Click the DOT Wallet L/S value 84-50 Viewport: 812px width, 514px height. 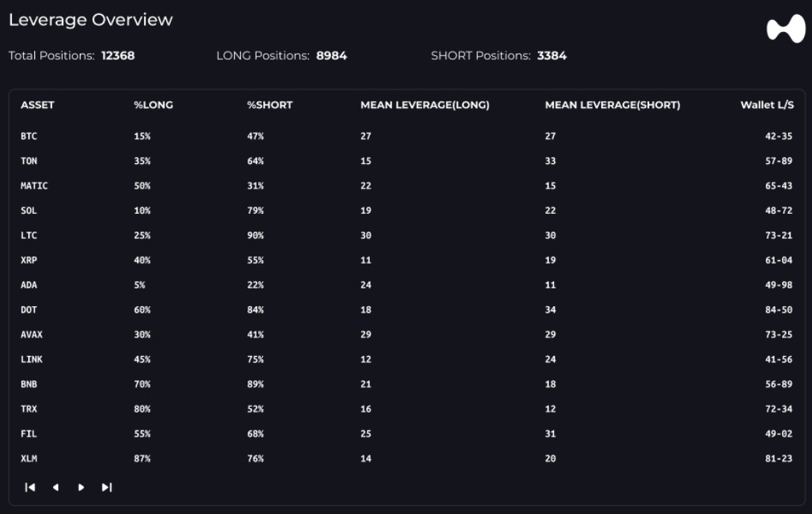coord(778,310)
